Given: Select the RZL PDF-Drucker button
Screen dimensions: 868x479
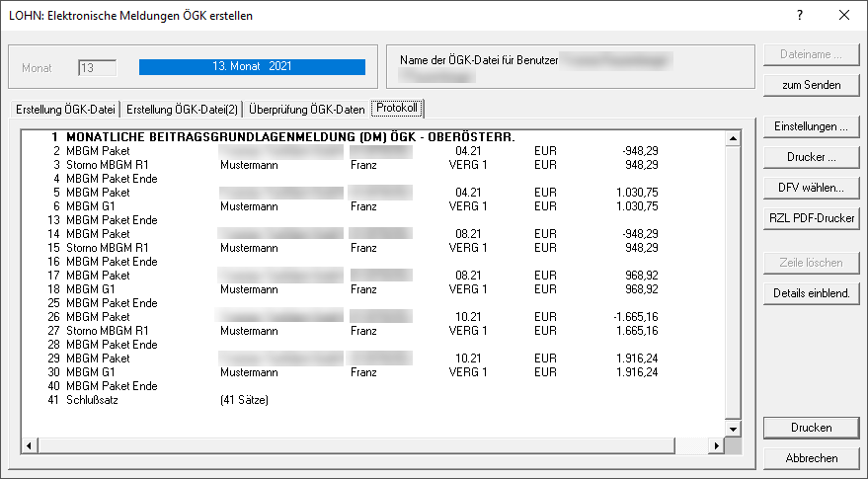Looking at the screenshot, I should (x=811, y=218).
